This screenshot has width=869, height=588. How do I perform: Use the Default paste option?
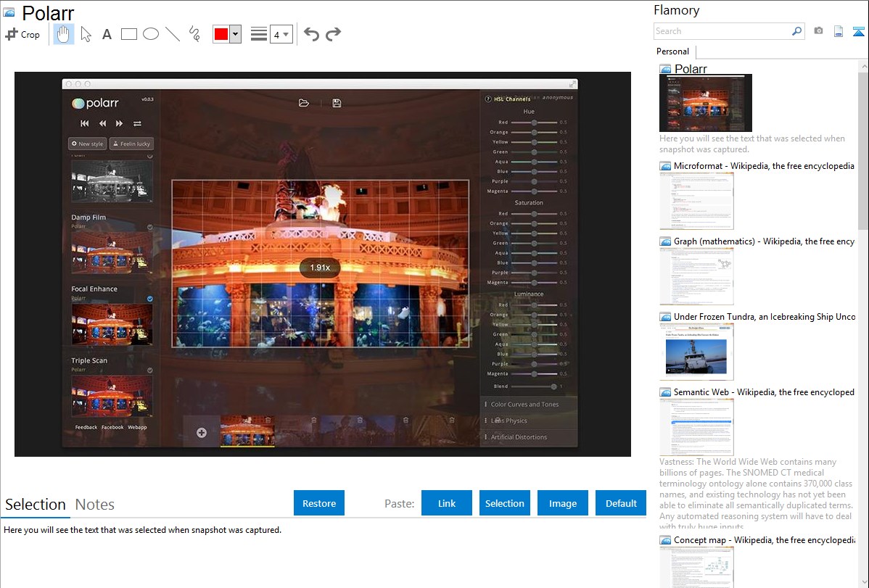pyautogui.click(x=621, y=503)
